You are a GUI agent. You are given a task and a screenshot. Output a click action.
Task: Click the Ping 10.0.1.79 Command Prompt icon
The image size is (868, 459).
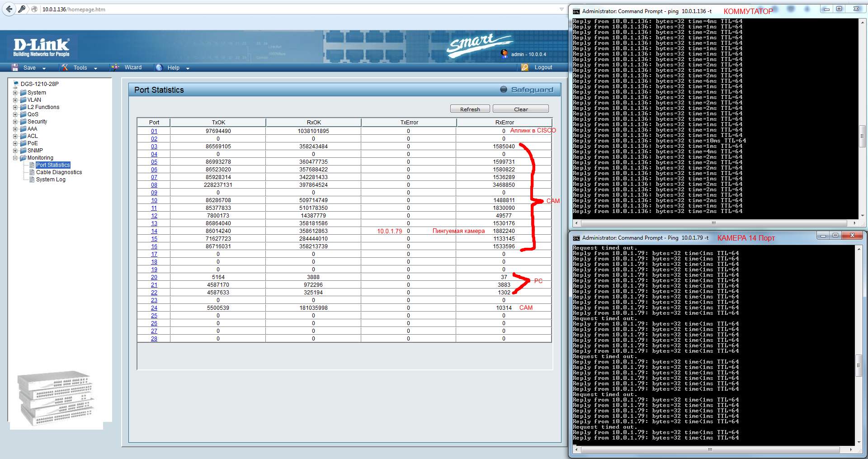pyautogui.click(x=576, y=238)
